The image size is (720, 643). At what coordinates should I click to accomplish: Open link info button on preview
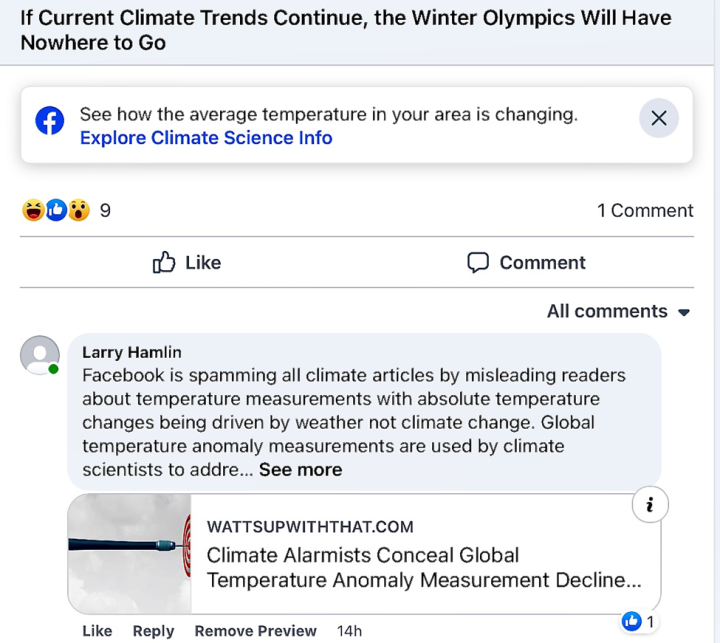650,506
